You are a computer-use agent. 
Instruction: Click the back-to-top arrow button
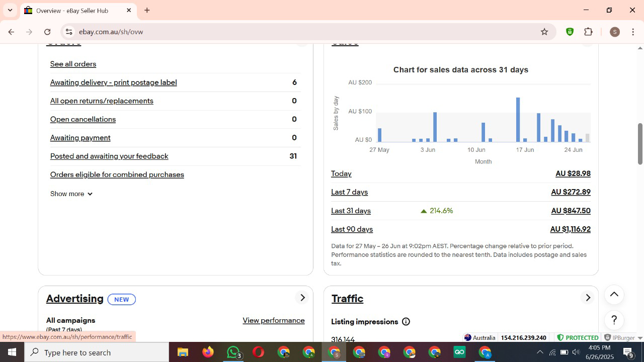pyautogui.click(x=614, y=295)
